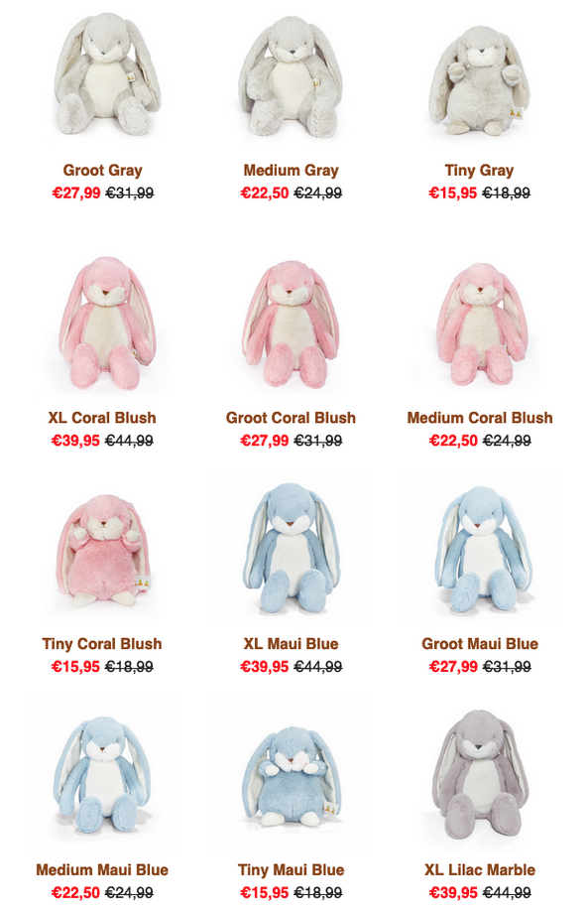Click the Groot Maui Blue €27,99 price
The width and height of the screenshot is (588, 911).
click(x=453, y=667)
